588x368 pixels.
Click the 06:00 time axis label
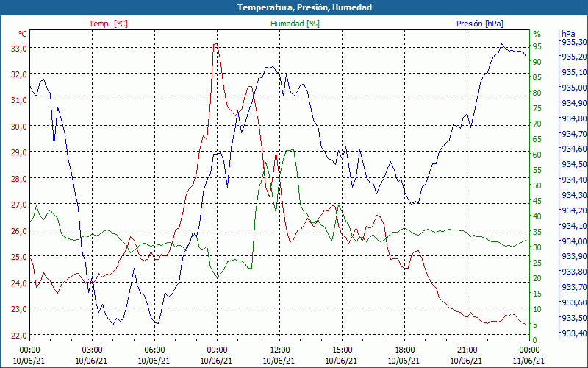[154, 350]
